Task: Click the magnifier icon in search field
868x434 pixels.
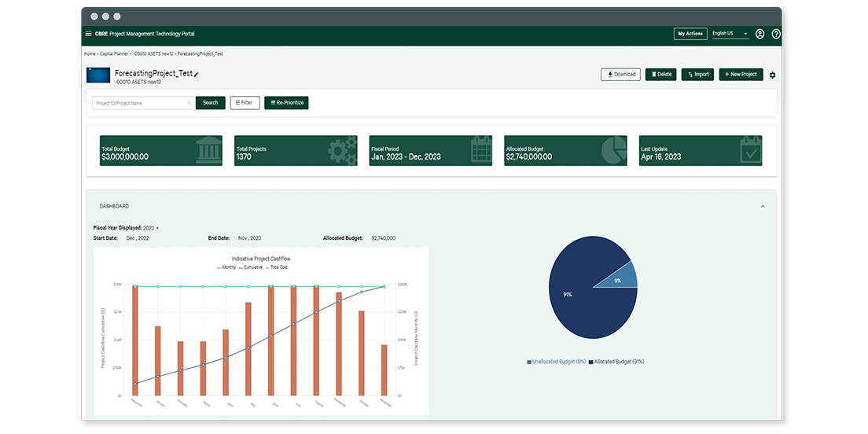Action: pyautogui.click(x=189, y=103)
